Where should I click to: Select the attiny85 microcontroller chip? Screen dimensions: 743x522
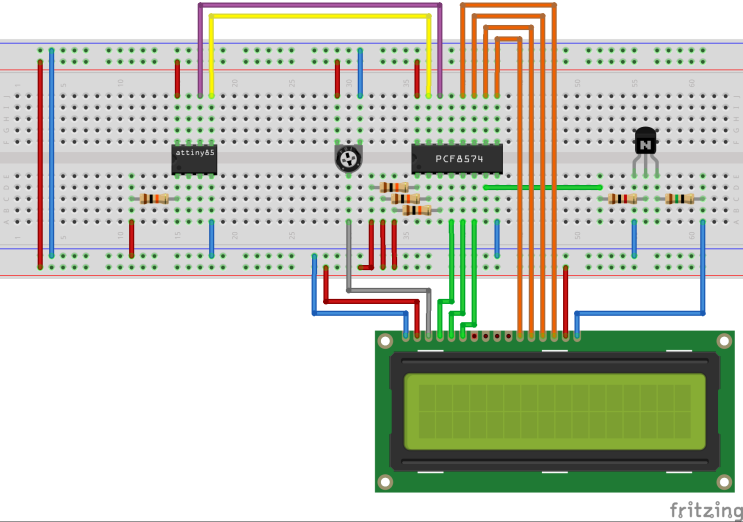pyautogui.click(x=194, y=159)
